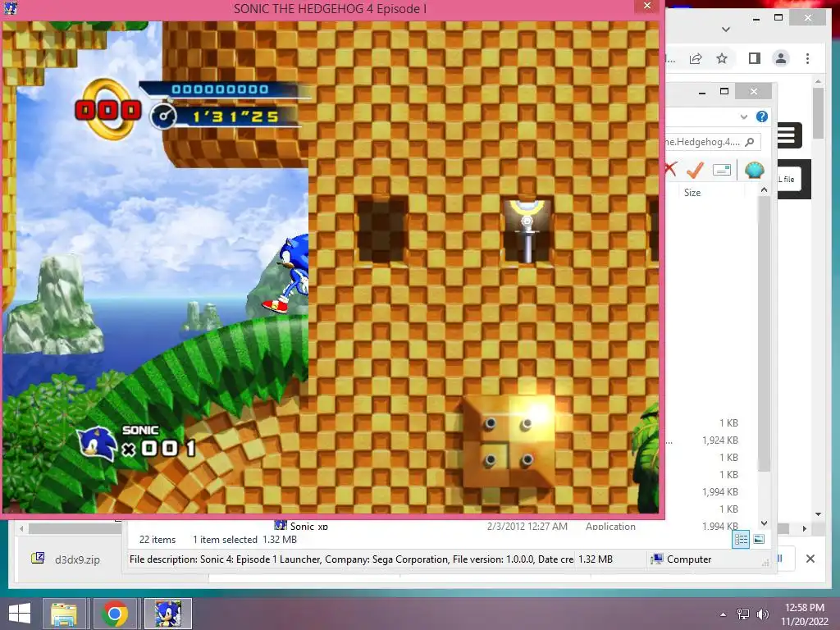Image resolution: width=840 pixels, height=630 pixels.
Task: Click the 'Application' type cell
Action: pyautogui.click(x=610, y=526)
